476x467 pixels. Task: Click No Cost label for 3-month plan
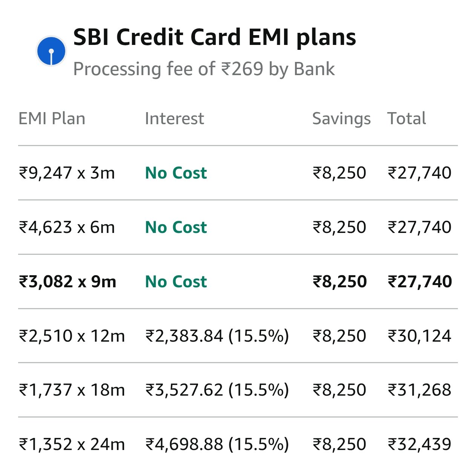176,173
